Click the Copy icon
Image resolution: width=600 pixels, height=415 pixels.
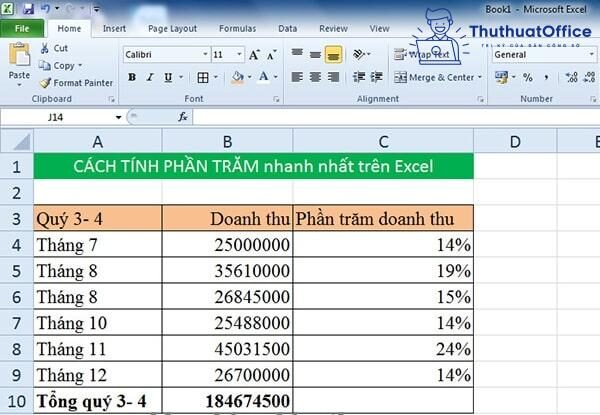tap(45, 66)
